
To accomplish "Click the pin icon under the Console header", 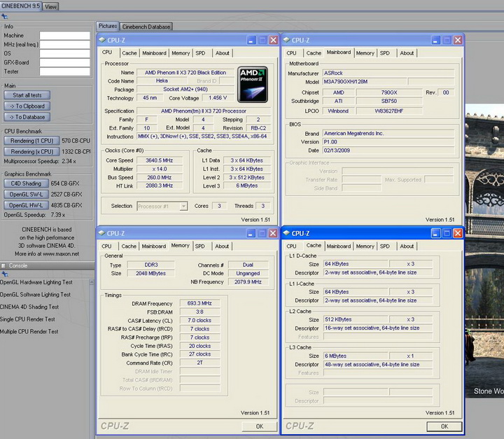I will coord(5,274).
